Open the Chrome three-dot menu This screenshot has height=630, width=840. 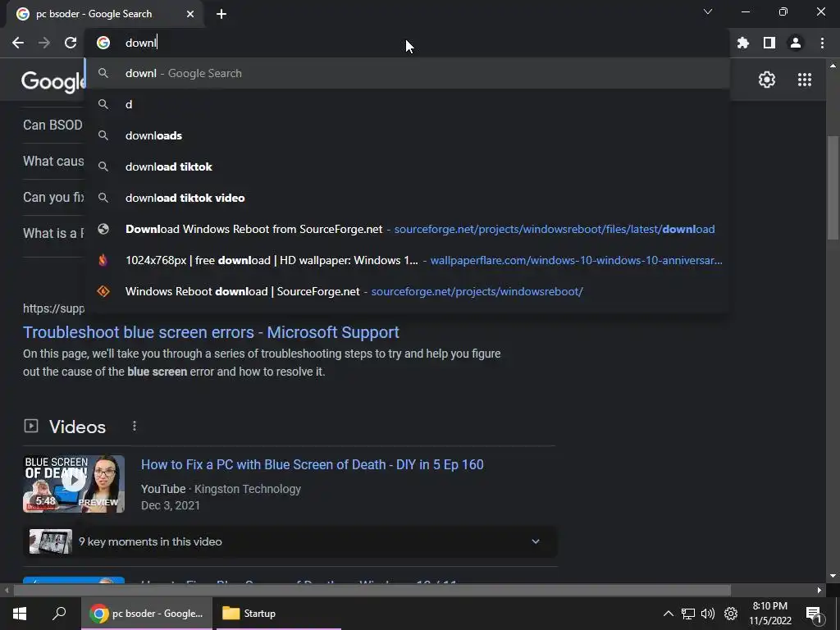[x=822, y=43]
